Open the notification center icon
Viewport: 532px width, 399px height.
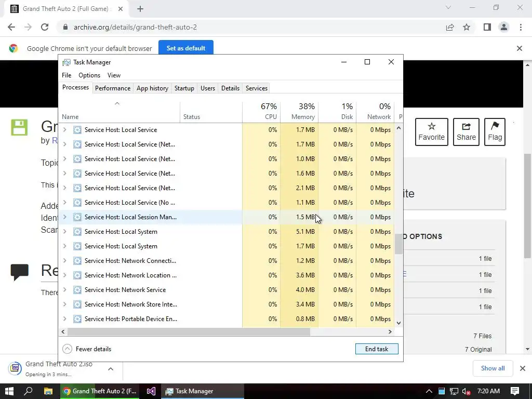coord(515,391)
